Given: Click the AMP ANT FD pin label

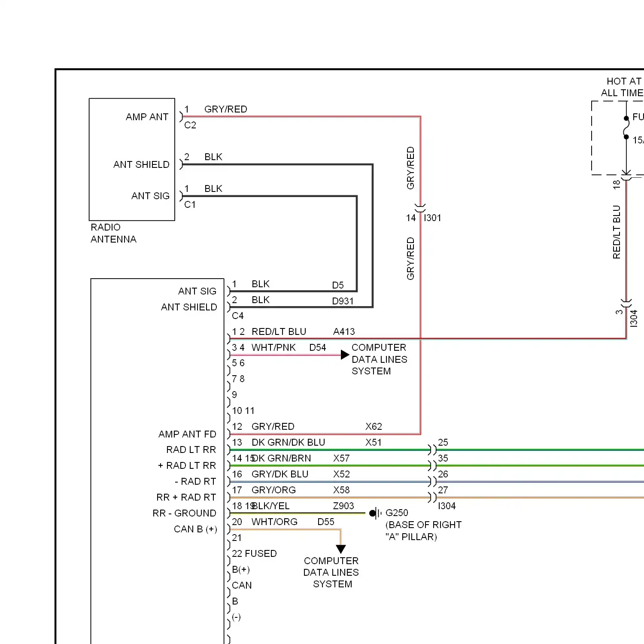Looking at the screenshot, I should point(187,434).
